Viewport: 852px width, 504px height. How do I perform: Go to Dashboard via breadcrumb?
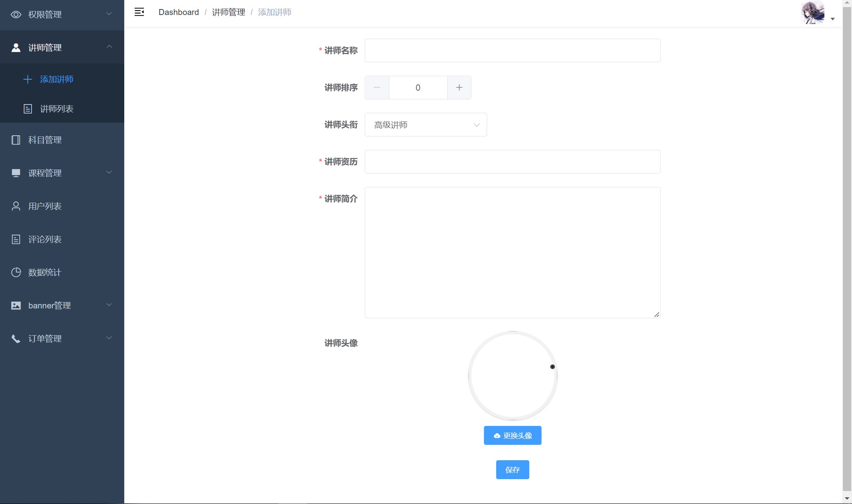point(179,12)
